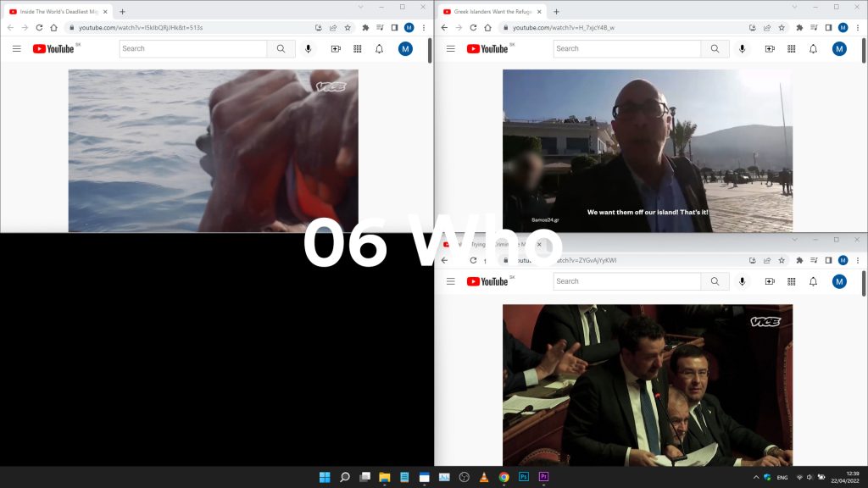Open VLC media player from taskbar

484,477
